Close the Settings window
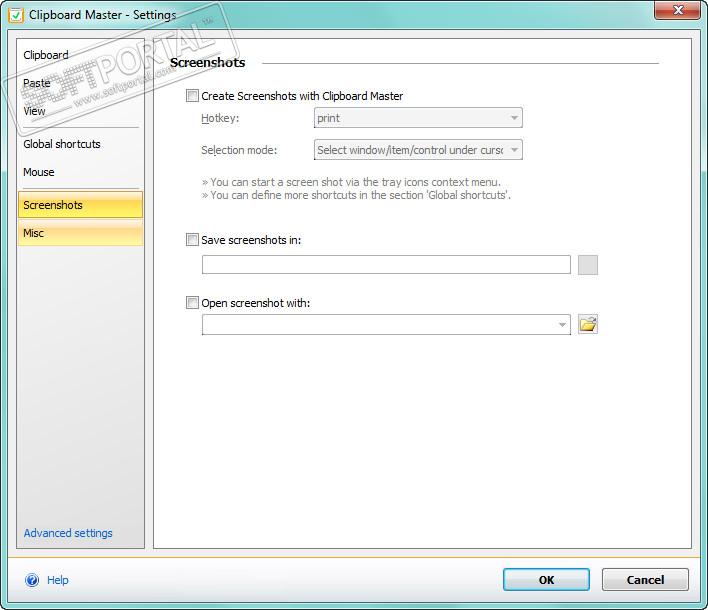The height and width of the screenshot is (610, 708). click(677, 10)
